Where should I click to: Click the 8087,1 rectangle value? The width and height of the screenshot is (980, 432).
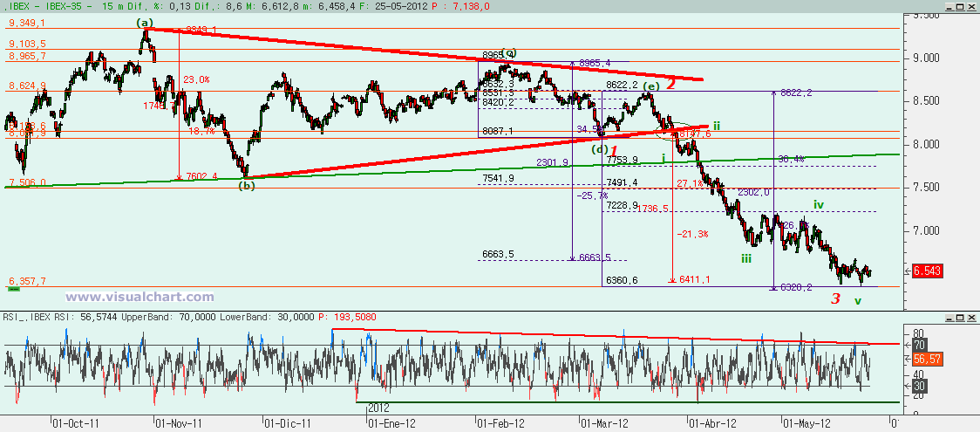(498, 131)
